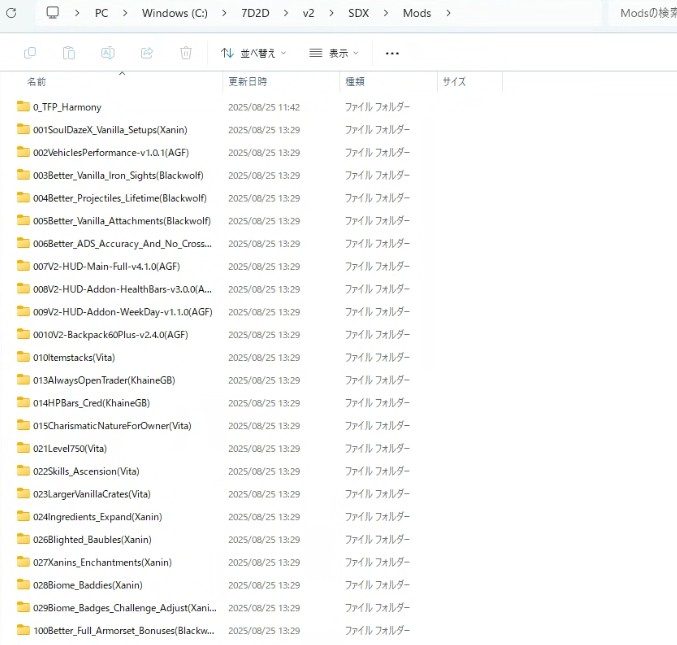The width and height of the screenshot is (677, 645).
Task: Expand chevron after PC in breadcrumb
Action: [125, 13]
